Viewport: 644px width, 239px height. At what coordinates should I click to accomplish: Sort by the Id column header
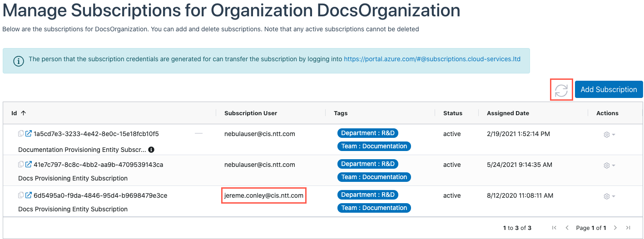(19, 113)
